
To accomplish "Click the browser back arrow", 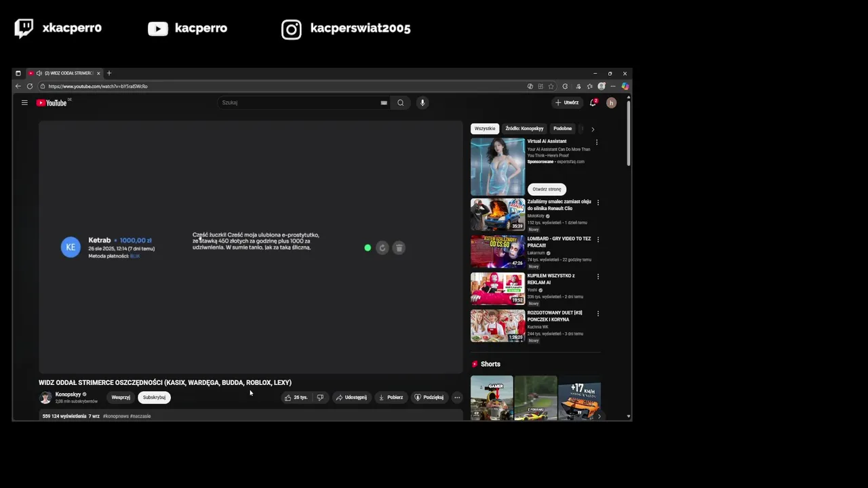I will [x=18, y=86].
